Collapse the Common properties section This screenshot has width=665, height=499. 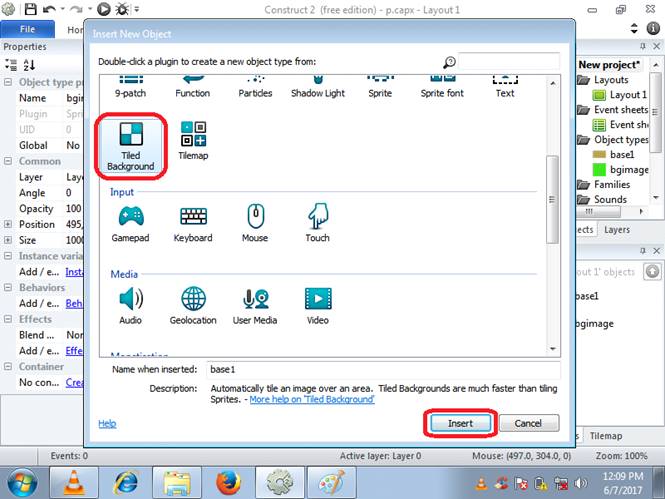8,161
